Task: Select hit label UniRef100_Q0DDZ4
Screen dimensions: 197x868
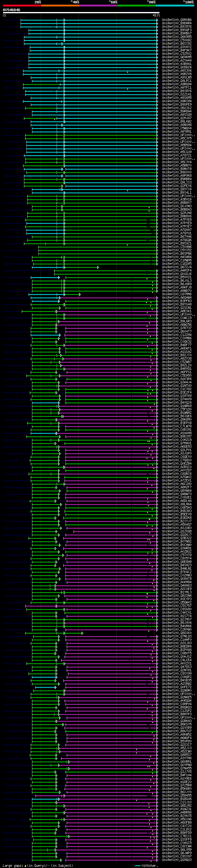Action: tap(177, 67)
